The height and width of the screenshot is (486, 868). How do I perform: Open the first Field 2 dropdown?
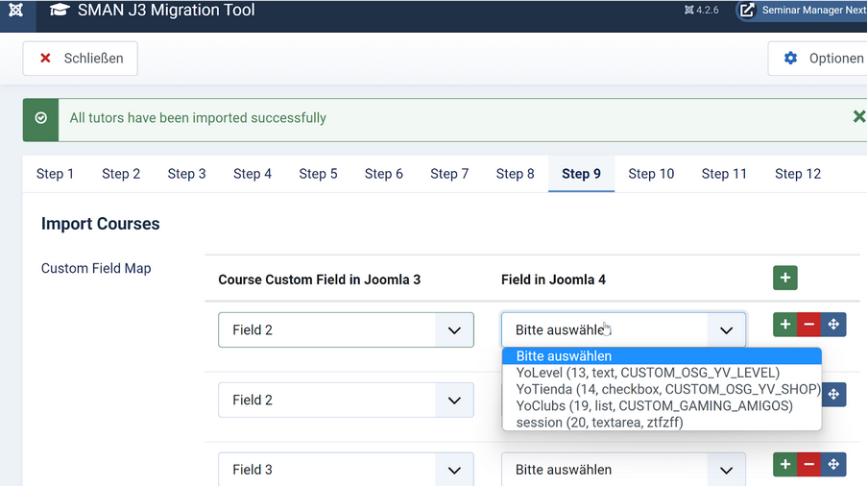click(346, 330)
